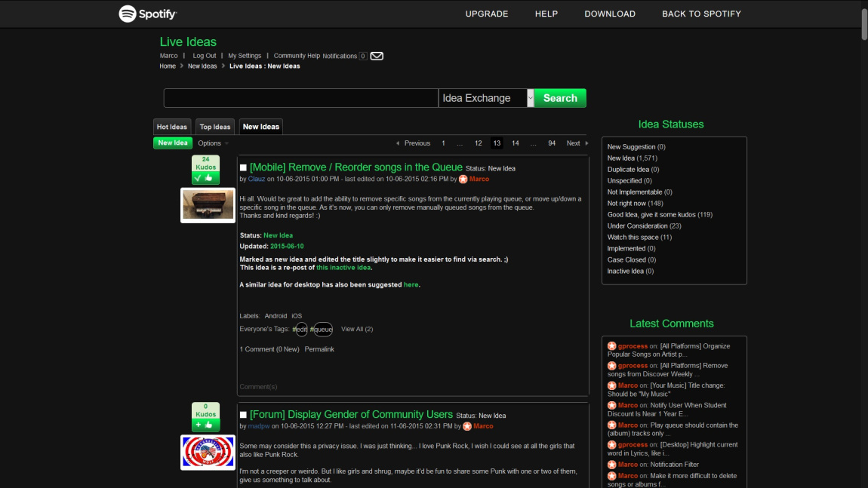
Task: Open UPGRADE in top navigation
Action: tap(487, 14)
